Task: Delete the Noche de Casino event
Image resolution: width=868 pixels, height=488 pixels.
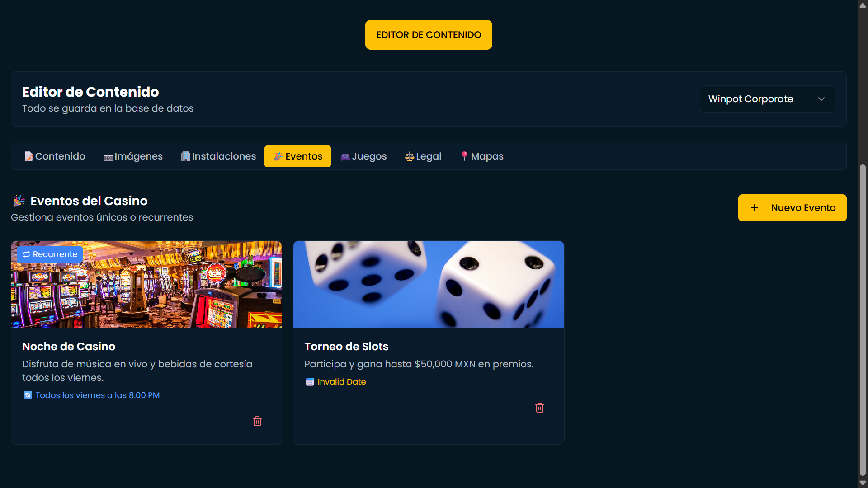Action: click(x=257, y=421)
